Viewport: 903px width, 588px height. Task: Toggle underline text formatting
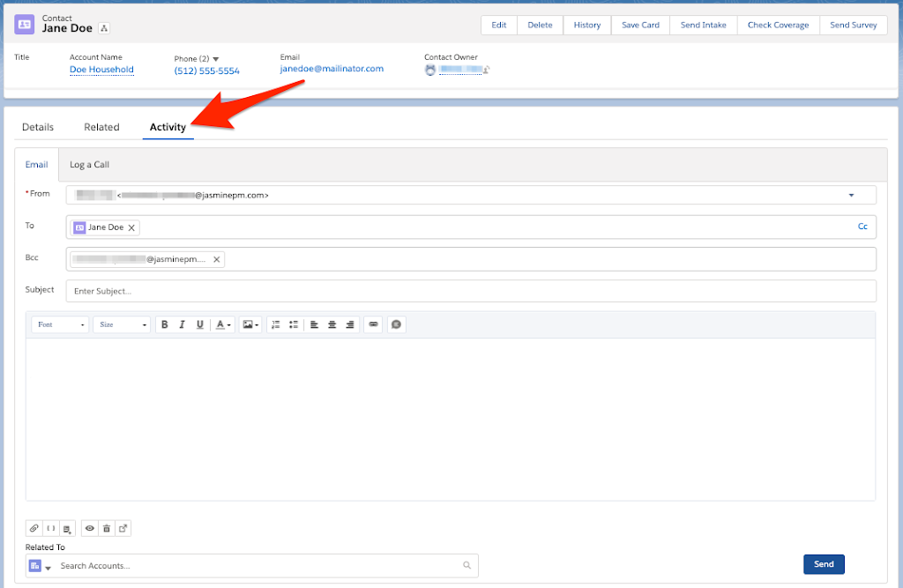[200, 324]
